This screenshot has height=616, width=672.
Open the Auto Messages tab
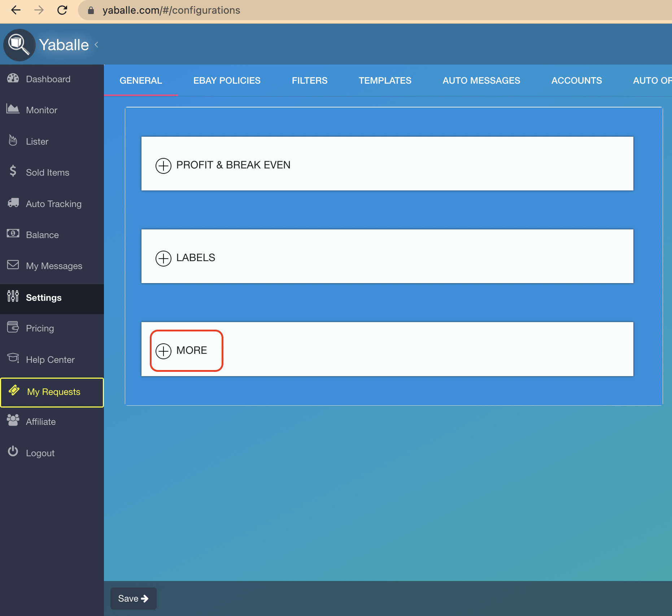481,81
